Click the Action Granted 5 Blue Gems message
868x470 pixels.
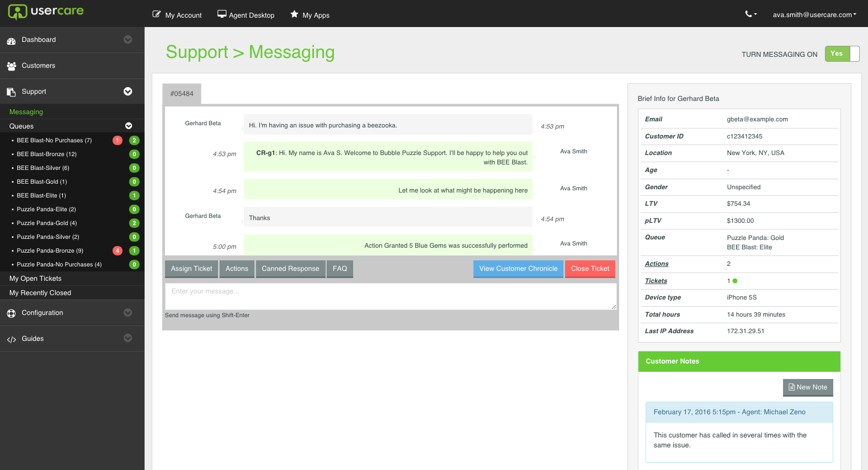388,245
